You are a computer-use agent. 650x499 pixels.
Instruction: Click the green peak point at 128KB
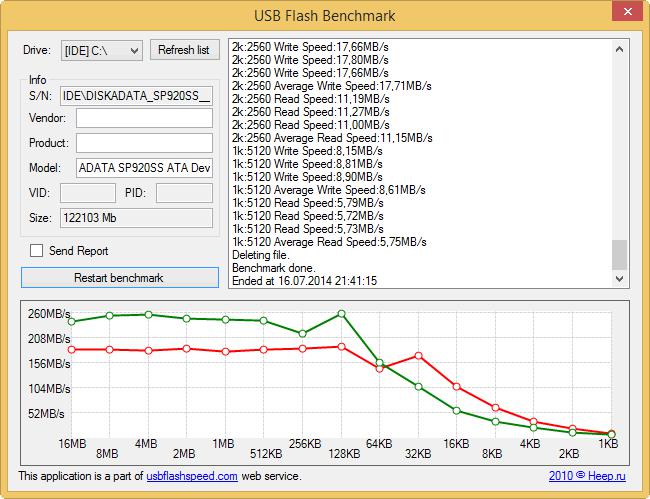(342, 314)
